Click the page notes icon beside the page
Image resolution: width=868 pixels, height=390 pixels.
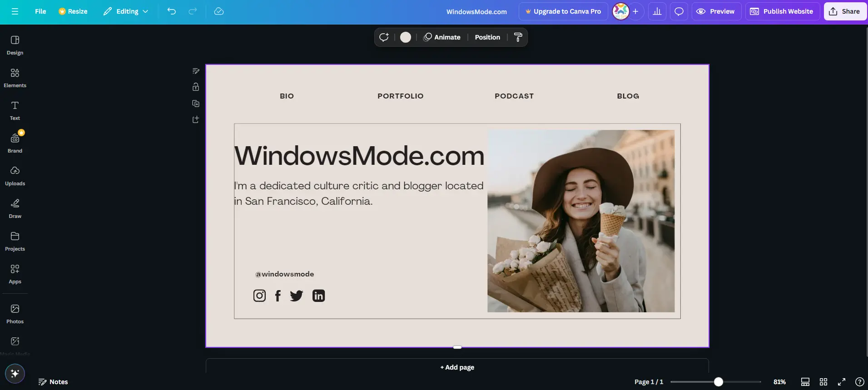(x=196, y=71)
